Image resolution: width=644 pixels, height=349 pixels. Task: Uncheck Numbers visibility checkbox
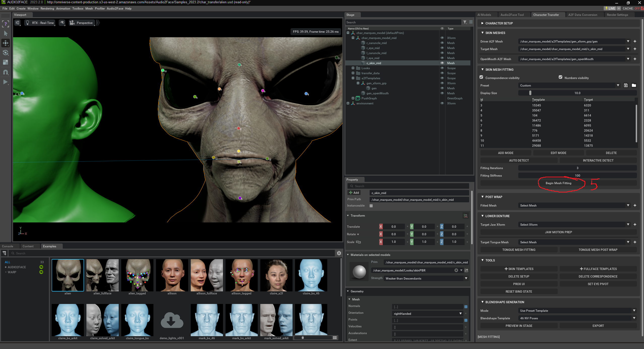560,77
